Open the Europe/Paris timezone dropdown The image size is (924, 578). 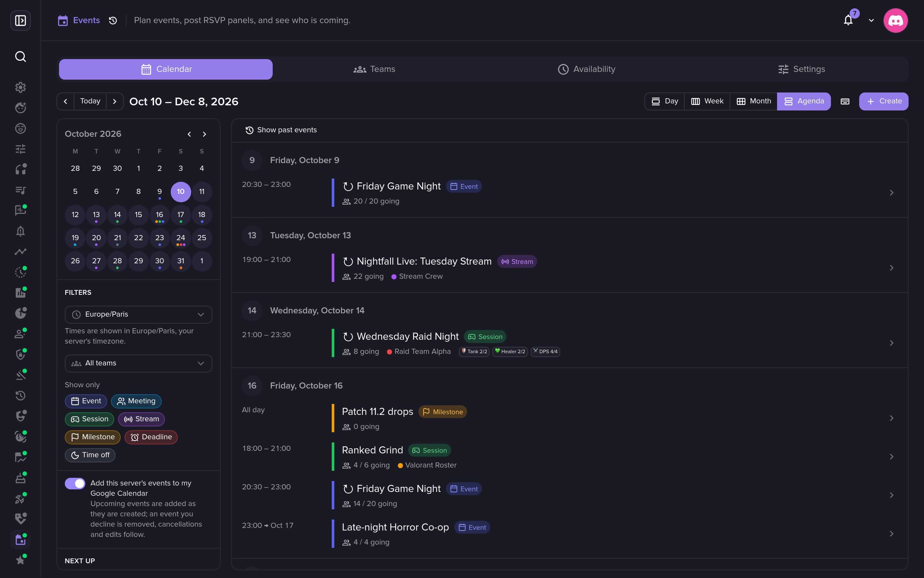[139, 315]
